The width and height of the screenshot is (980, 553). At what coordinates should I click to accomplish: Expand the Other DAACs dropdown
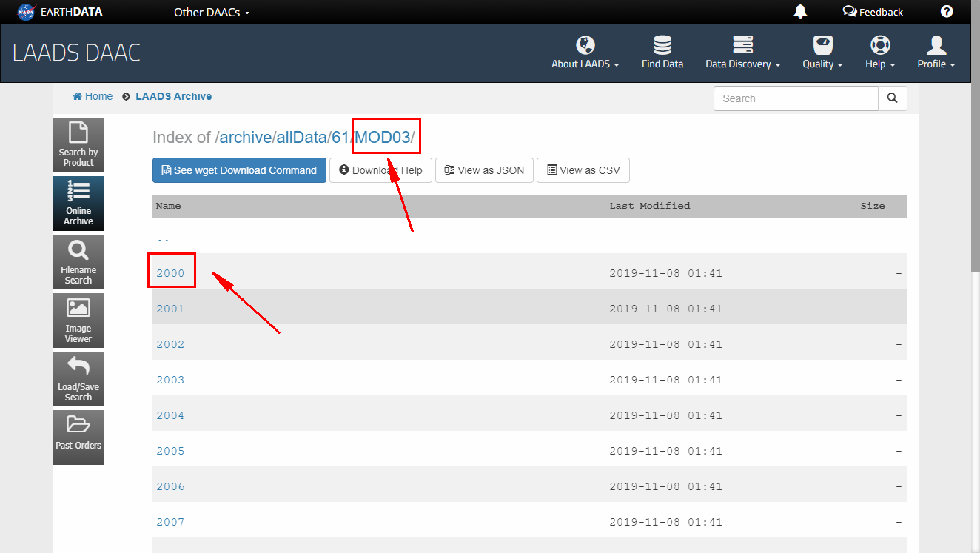tap(212, 12)
